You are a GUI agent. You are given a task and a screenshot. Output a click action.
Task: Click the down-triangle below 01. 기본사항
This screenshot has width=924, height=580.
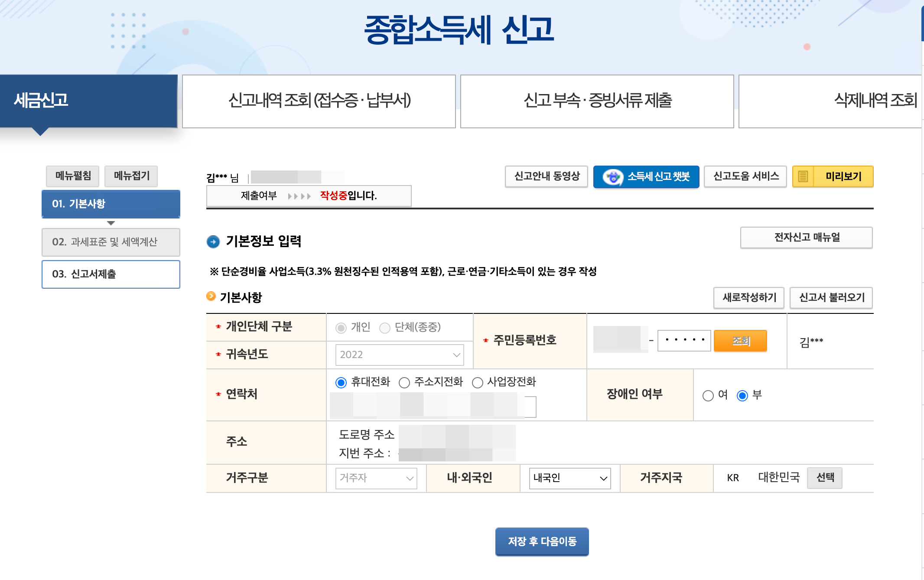[x=111, y=223]
